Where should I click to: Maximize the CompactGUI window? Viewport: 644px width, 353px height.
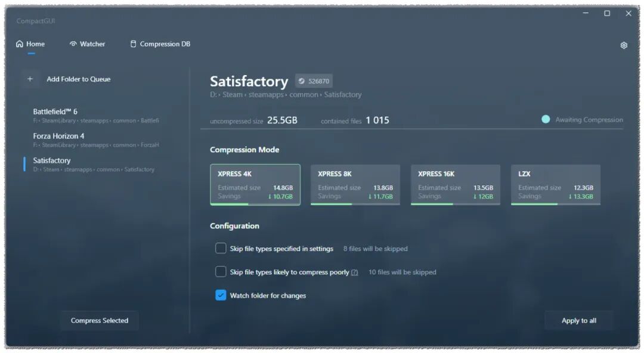point(606,13)
